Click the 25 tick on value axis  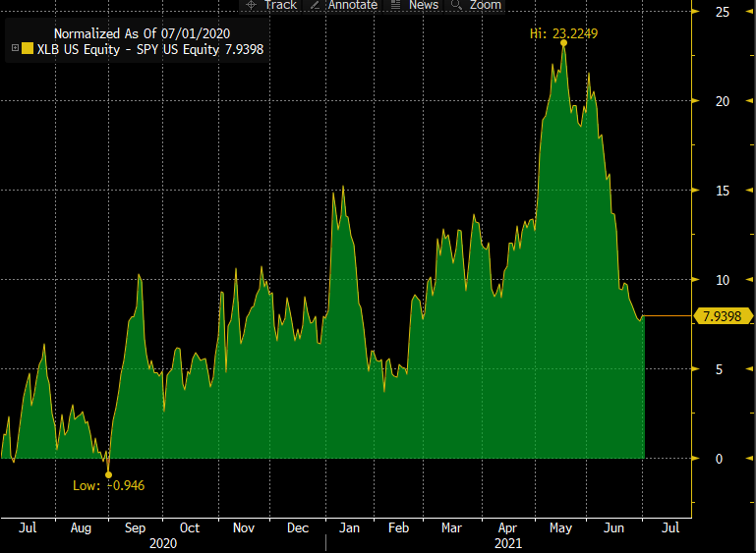(x=723, y=12)
